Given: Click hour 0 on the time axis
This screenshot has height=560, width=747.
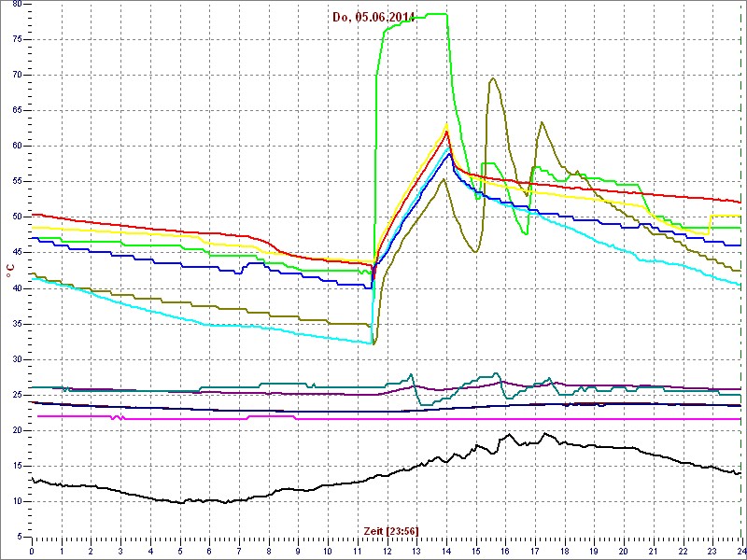Looking at the screenshot, I should (x=32, y=551).
